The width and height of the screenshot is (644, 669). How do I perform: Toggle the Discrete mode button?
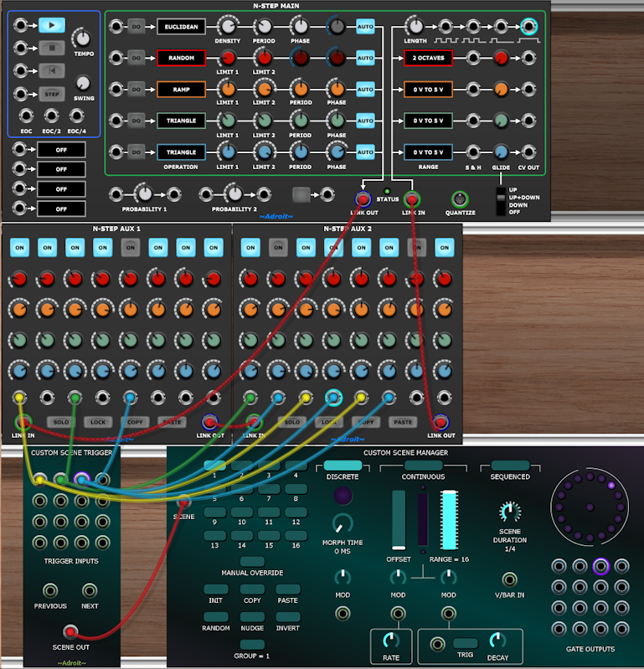click(343, 465)
